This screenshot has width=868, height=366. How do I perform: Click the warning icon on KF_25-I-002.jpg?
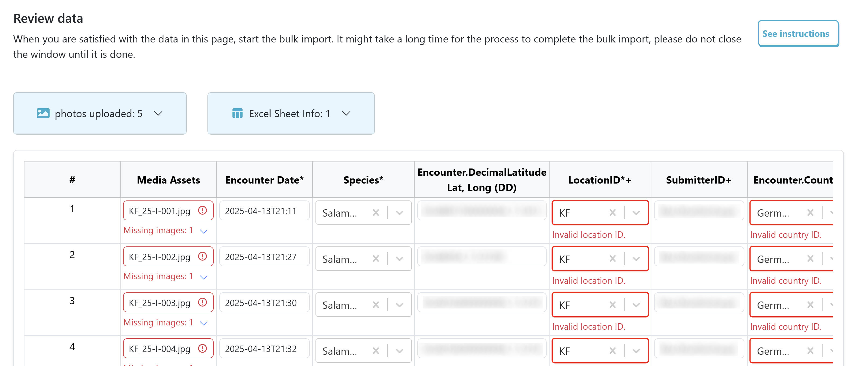pos(202,256)
